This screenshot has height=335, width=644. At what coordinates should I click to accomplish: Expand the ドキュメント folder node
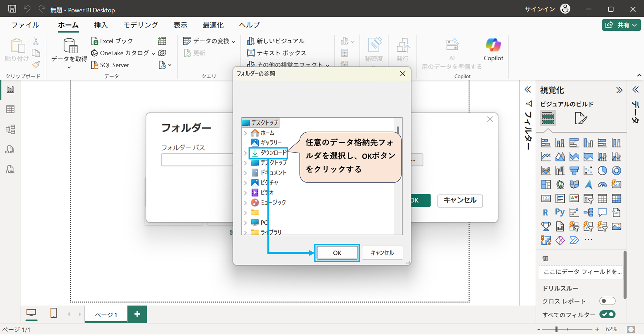coord(246,172)
